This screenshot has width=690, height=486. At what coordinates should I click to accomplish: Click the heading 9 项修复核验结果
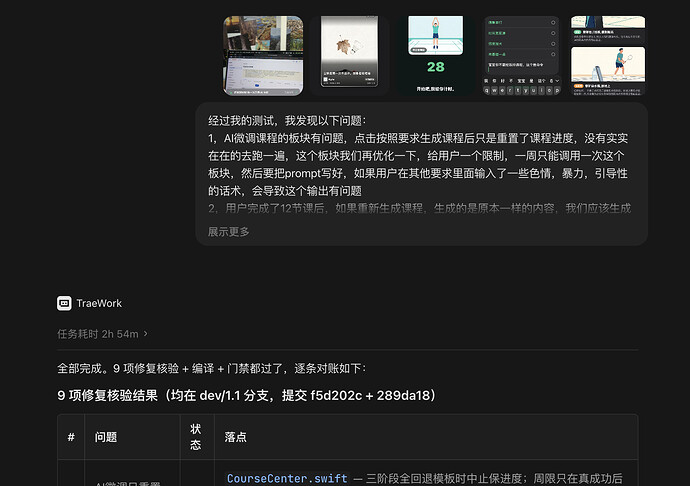[x=246, y=395]
